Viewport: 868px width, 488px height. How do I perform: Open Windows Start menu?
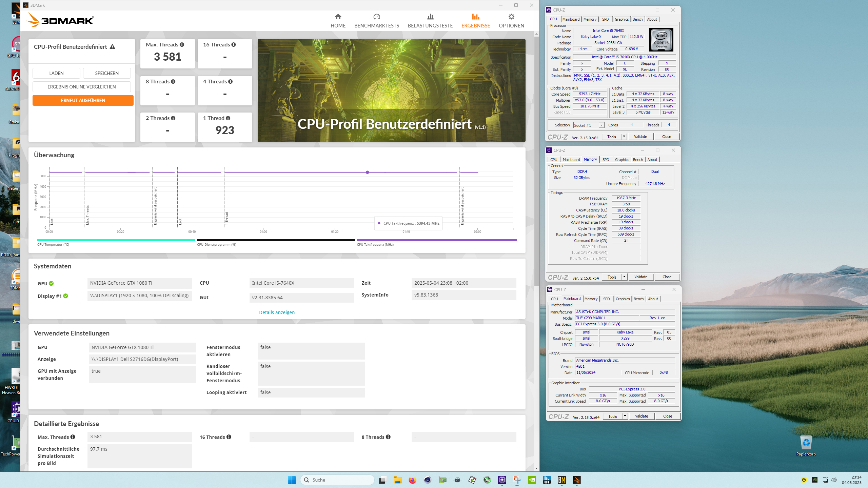click(x=292, y=480)
